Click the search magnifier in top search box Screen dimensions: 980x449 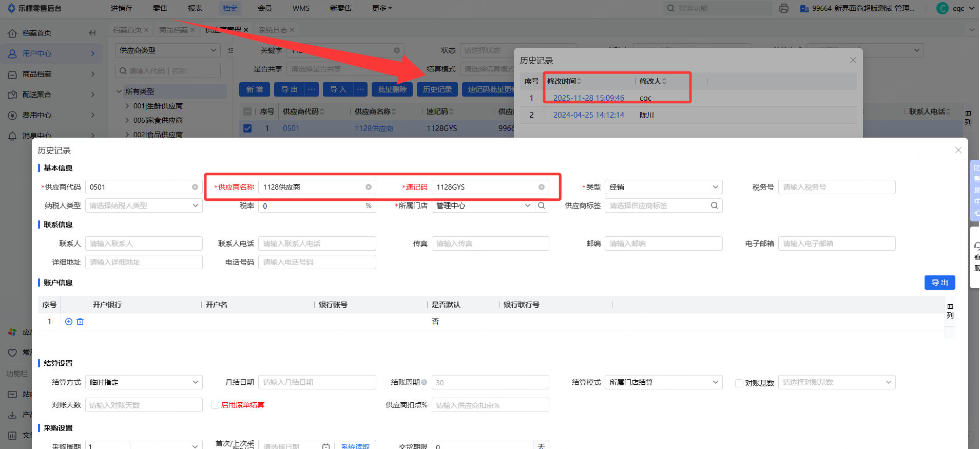[x=670, y=8]
